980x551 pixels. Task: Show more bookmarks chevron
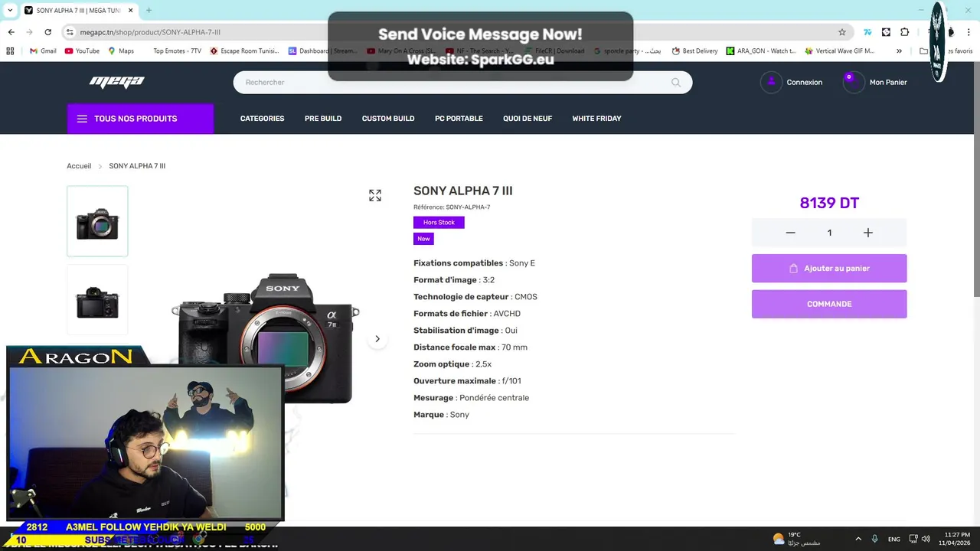[x=899, y=51]
